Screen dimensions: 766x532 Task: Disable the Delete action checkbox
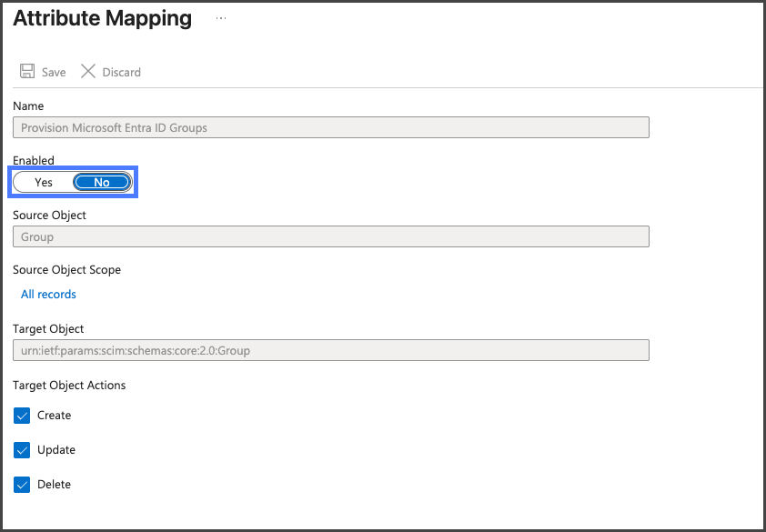23,485
